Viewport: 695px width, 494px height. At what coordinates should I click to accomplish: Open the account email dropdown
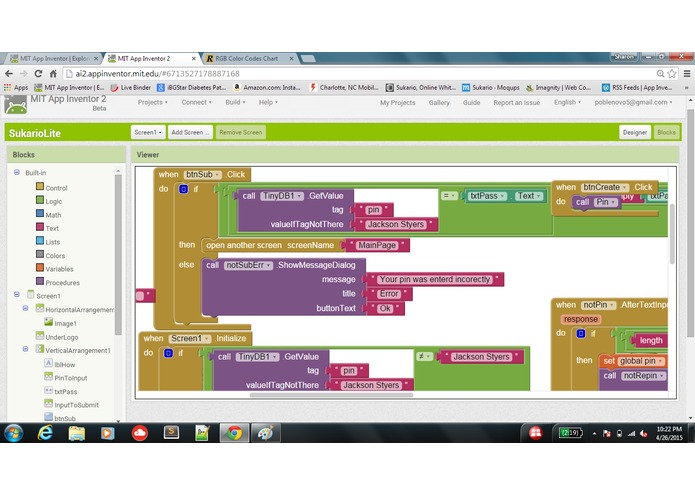pyautogui.click(x=633, y=102)
